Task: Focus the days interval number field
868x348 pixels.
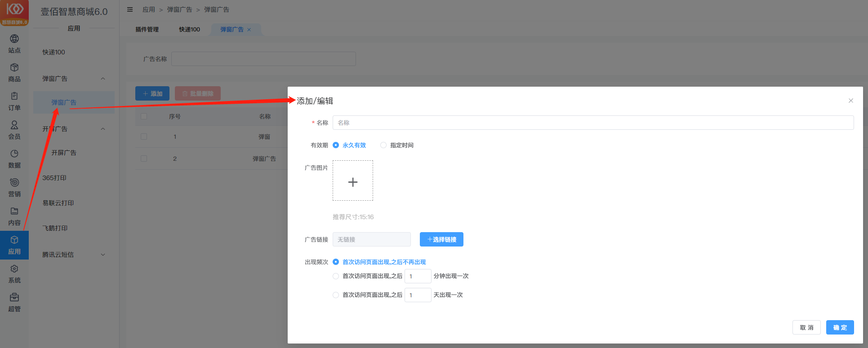Action: [418, 295]
